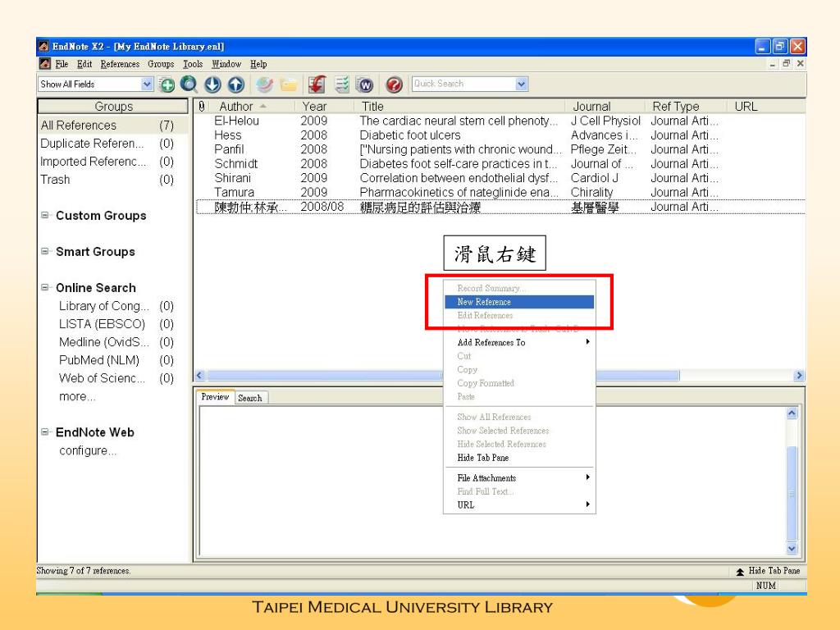
Task: Click configure... under EndNote Web
Action: tap(88, 450)
